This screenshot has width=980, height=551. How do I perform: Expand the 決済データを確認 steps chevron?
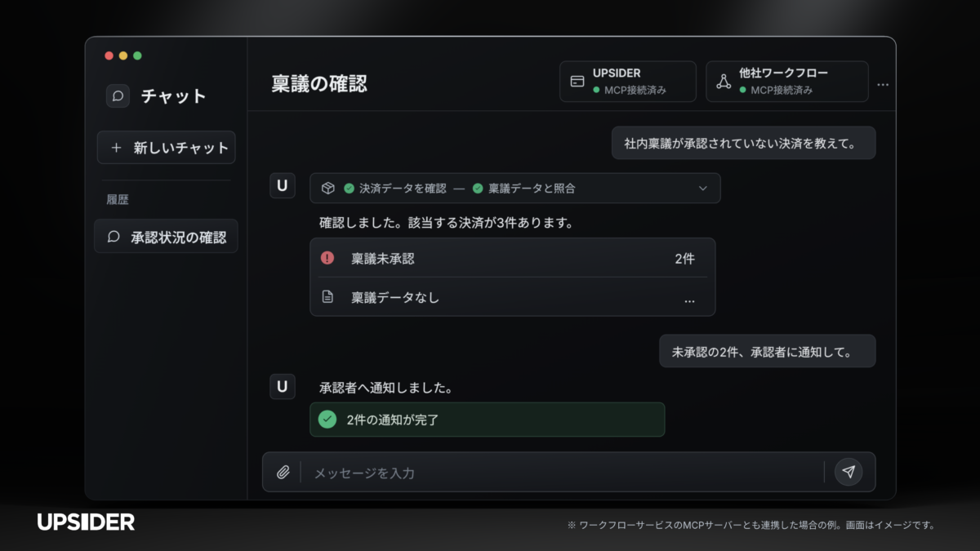click(x=703, y=188)
